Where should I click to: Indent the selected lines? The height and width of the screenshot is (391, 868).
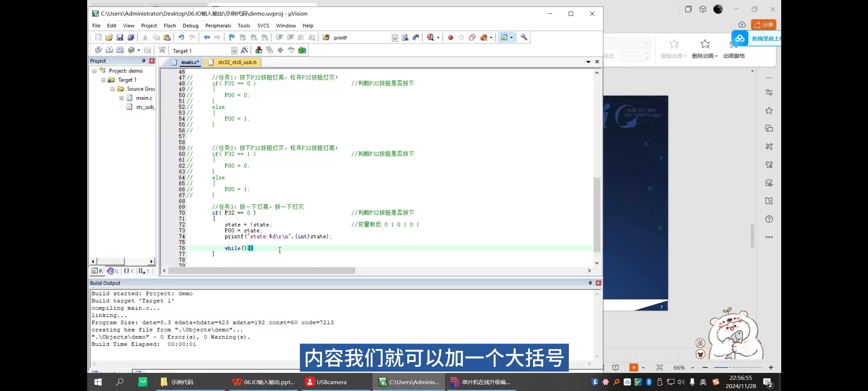pyautogui.click(x=279, y=37)
